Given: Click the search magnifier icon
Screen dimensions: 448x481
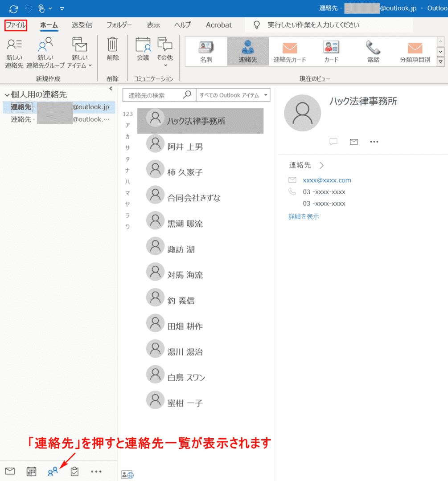Looking at the screenshot, I should coord(187,94).
